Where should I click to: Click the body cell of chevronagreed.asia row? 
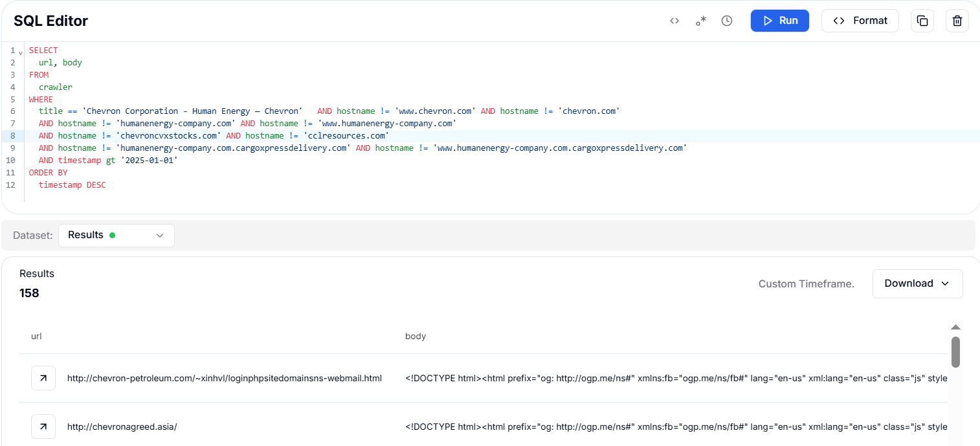click(676, 427)
